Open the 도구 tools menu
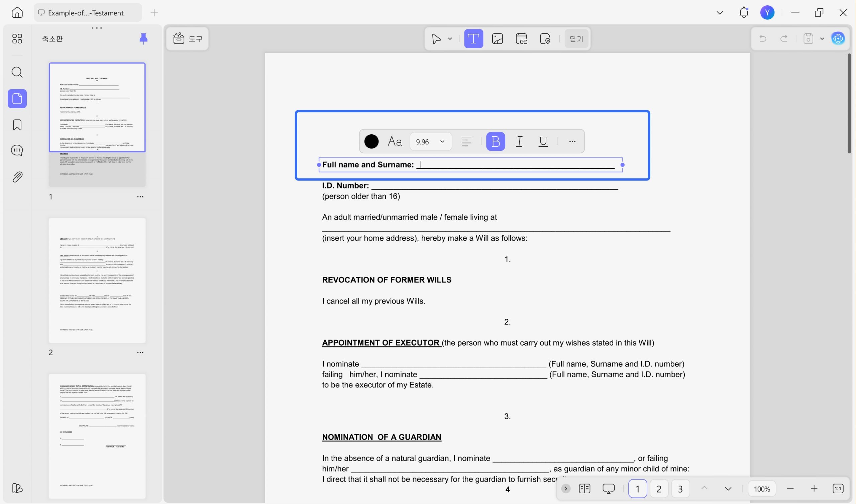The image size is (856, 504). coord(188,39)
